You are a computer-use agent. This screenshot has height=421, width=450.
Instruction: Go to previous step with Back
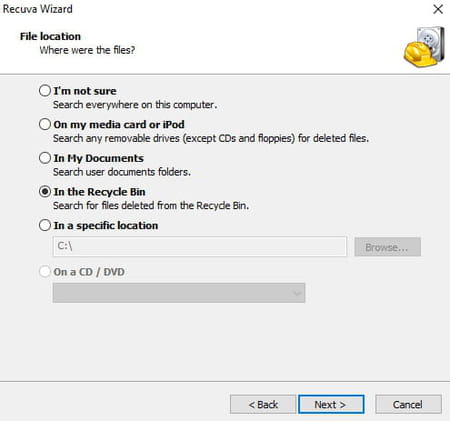coord(263,404)
